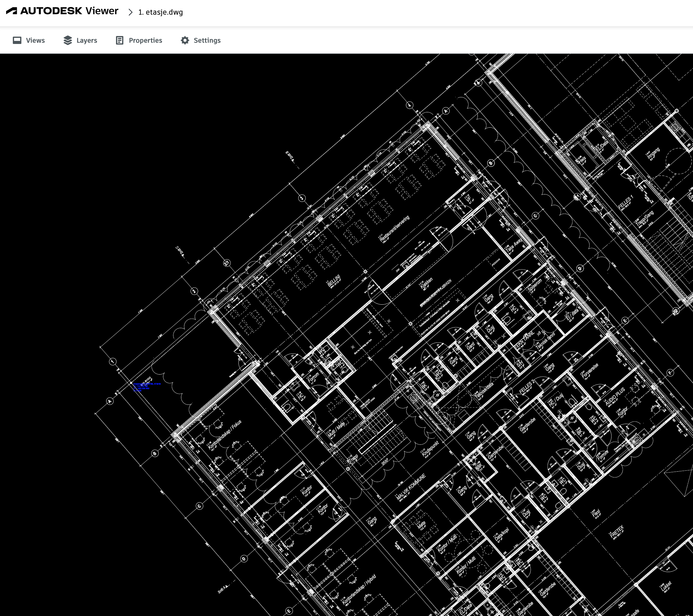
Task: Open the Layers stack icon
Action: (x=68, y=40)
